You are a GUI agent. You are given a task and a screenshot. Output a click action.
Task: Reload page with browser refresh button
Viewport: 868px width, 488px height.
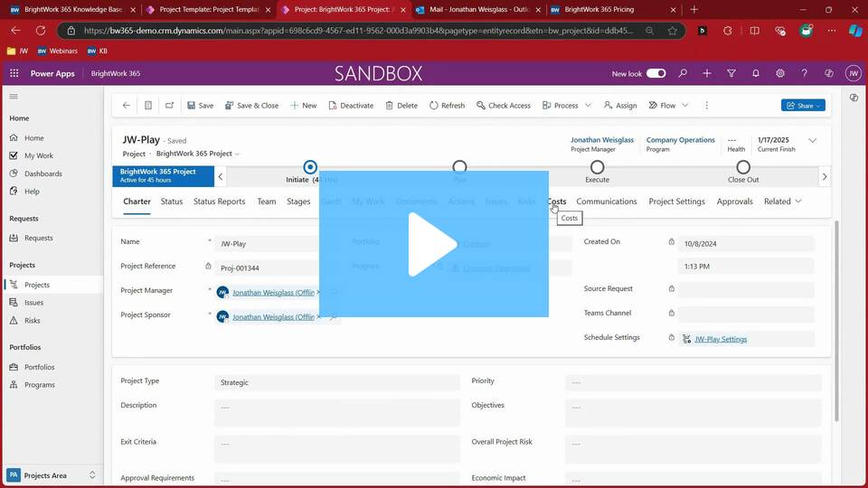(x=41, y=31)
